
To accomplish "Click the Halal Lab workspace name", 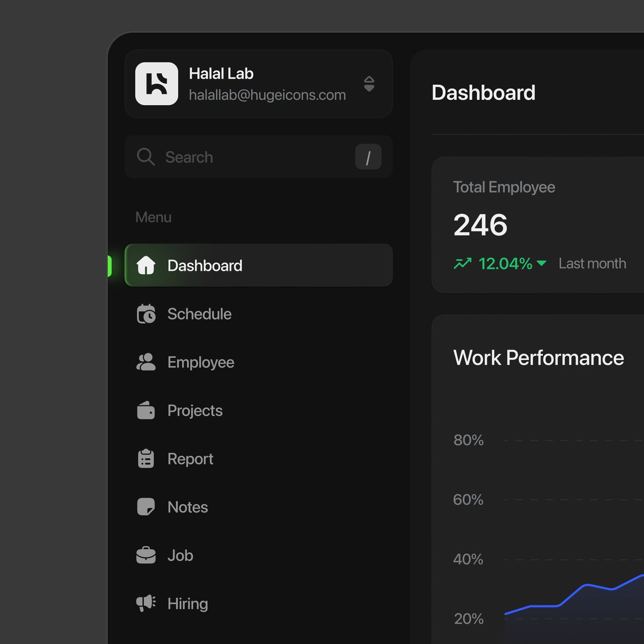I will pos(221,74).
